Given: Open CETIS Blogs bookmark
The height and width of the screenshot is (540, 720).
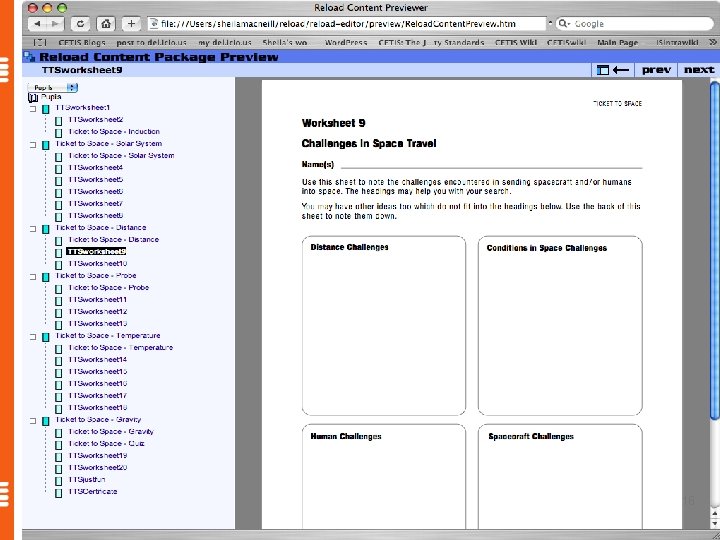Looking at the screenshot, I should (82, 43).
